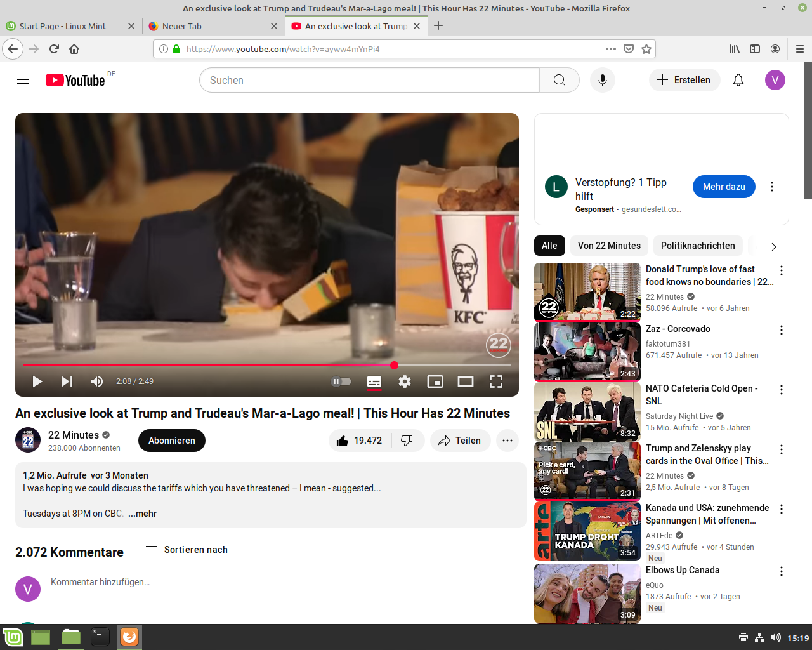Screen dimensions: 812x650
Task: Open page actions three dots in URL bar
Action: [x=610, y=49]
